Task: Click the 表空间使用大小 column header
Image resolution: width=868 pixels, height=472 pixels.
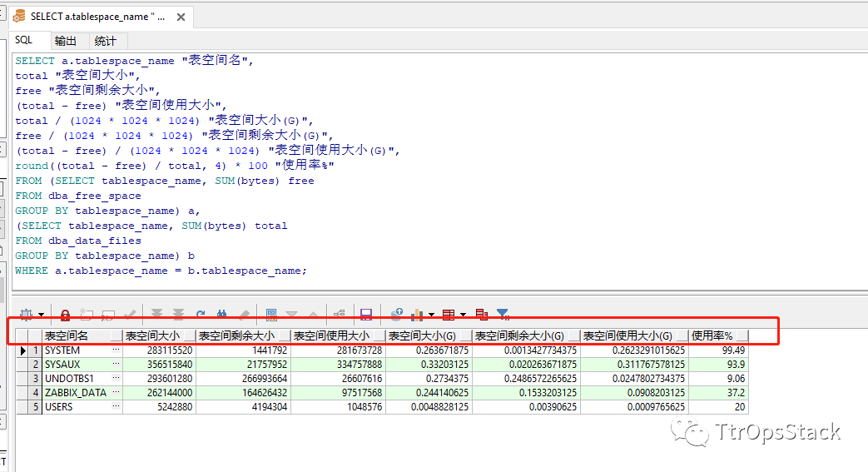Action: point(338,335)
